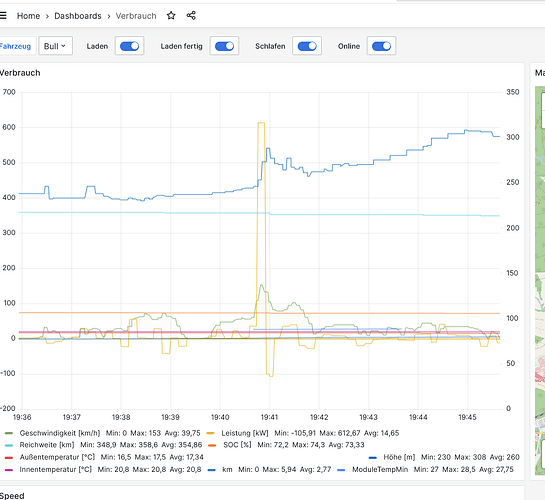Screen dimensions: 545x500
Task: Open the Bull vehicle dropdown
Action: click(55, 46)
